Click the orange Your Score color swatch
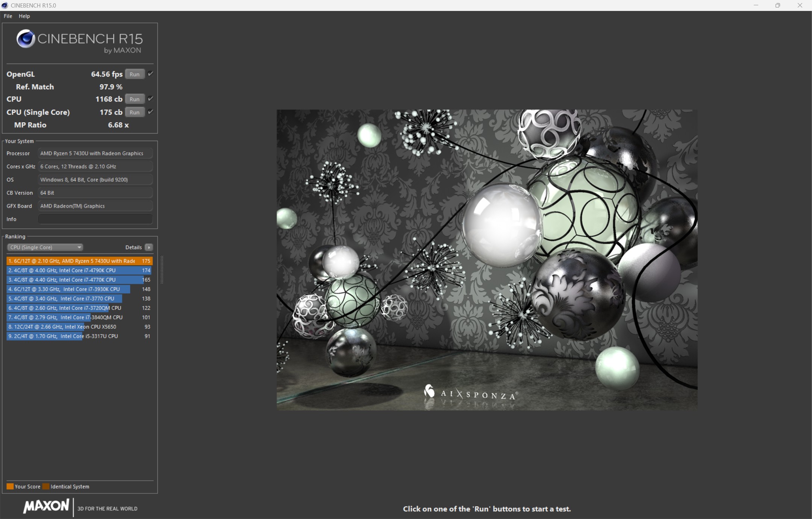 [x=10, y=486]
